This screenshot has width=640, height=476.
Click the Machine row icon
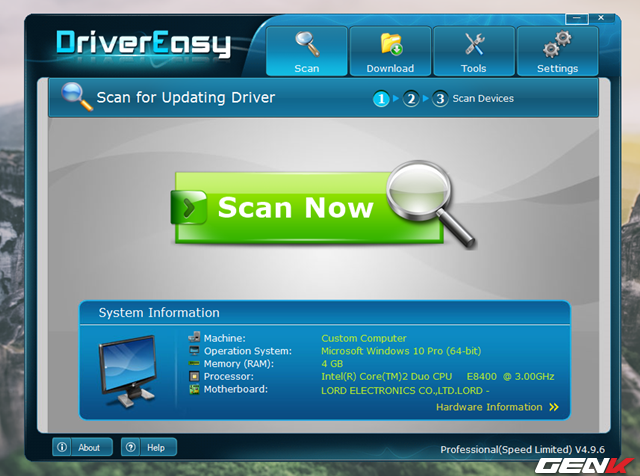coord(194,338)
